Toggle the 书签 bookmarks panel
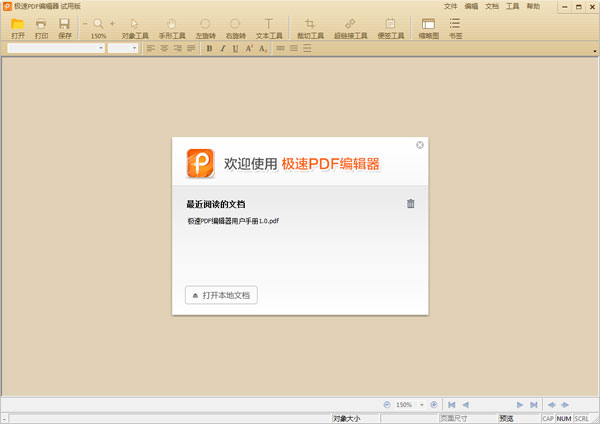This screenshot has height=424, width=600. tap(455, 29)
